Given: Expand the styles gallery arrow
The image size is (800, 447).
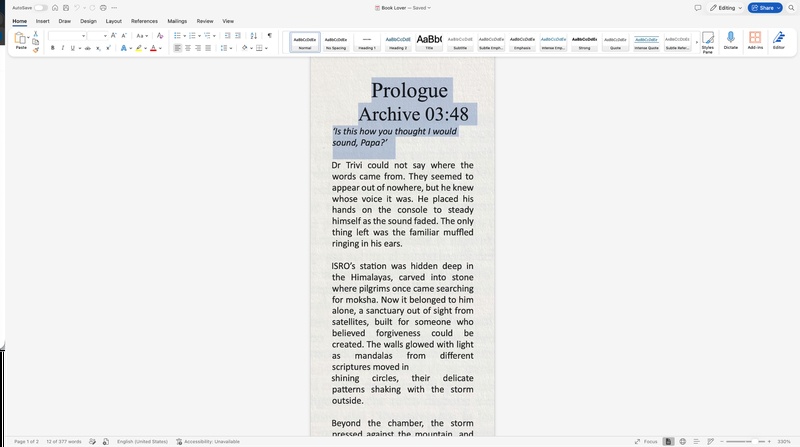Looking at the screenshot, I should tap(696, 42).
